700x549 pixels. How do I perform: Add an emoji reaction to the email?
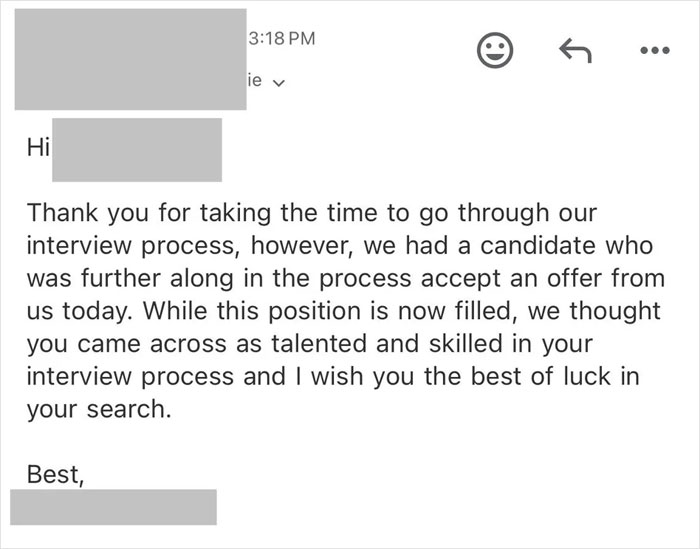[x=493, y=52]
